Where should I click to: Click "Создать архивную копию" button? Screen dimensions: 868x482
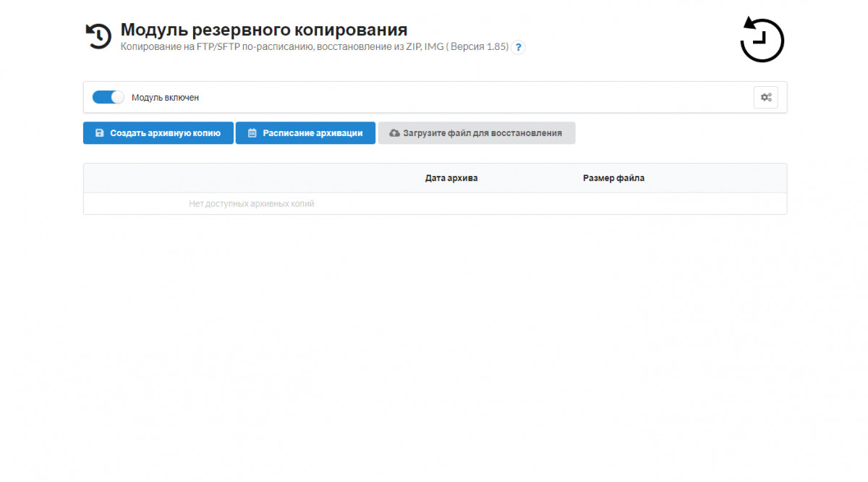tap(158, 133)
